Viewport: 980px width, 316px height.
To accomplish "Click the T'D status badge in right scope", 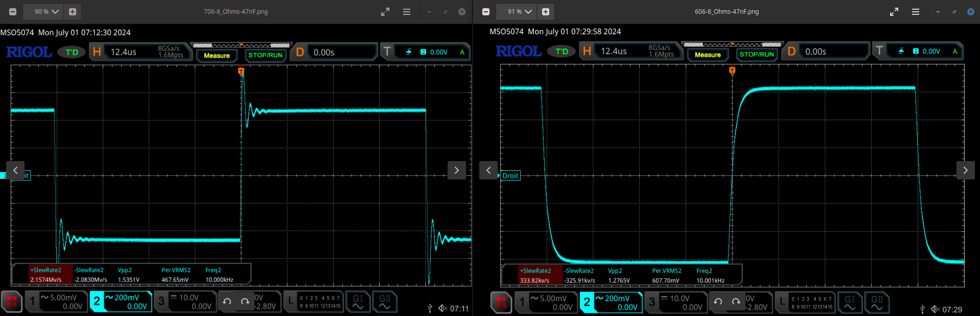I will pyautogui.click(x=562, y=51).
